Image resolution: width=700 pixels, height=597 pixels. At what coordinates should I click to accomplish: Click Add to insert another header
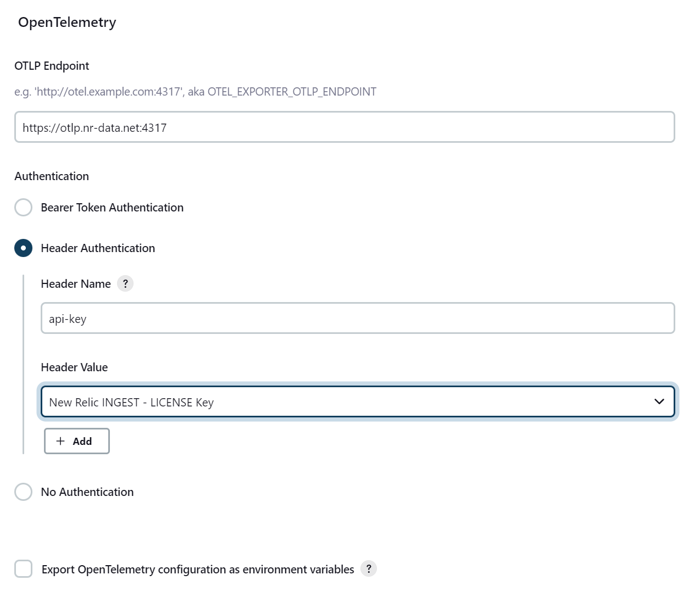click(x=76, y=441)
